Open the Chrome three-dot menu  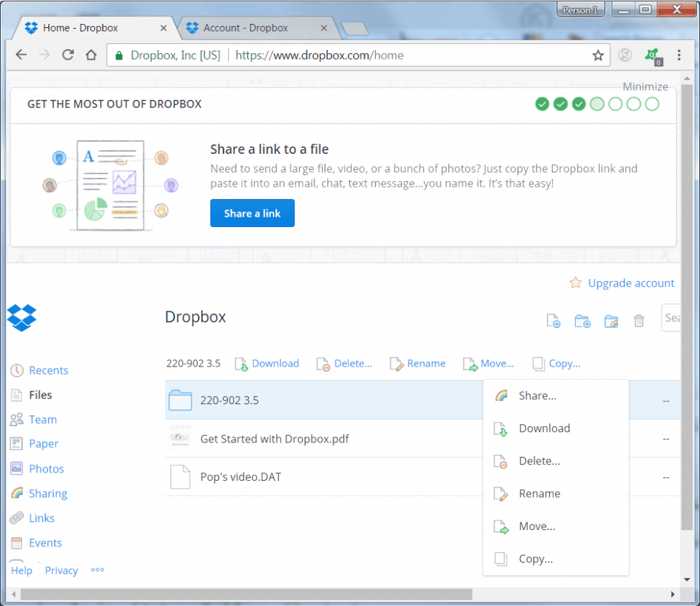tap(679, 55)
